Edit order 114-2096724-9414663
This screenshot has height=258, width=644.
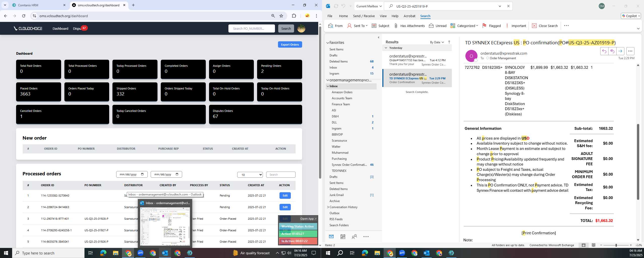pos(285,207)
